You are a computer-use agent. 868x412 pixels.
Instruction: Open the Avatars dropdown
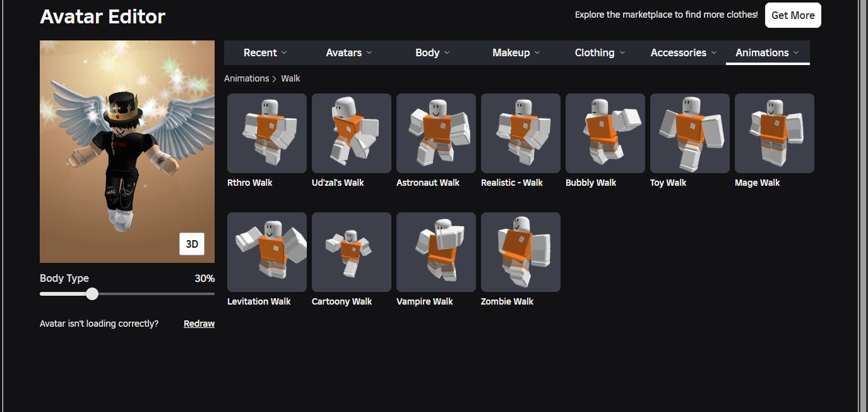349,52
